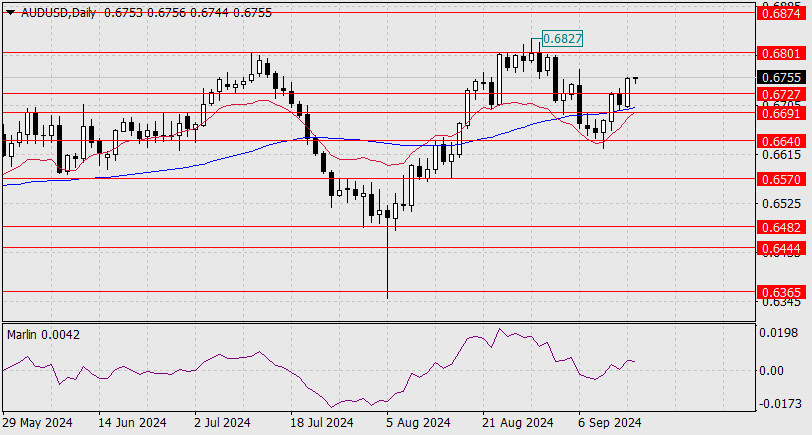Select the 0.6727 red level label

tap(782, 94)
